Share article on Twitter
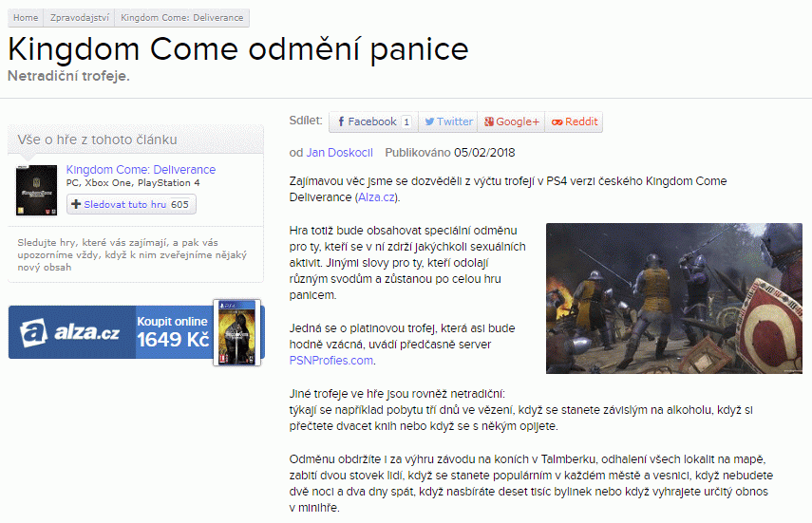 coord(448,121)
